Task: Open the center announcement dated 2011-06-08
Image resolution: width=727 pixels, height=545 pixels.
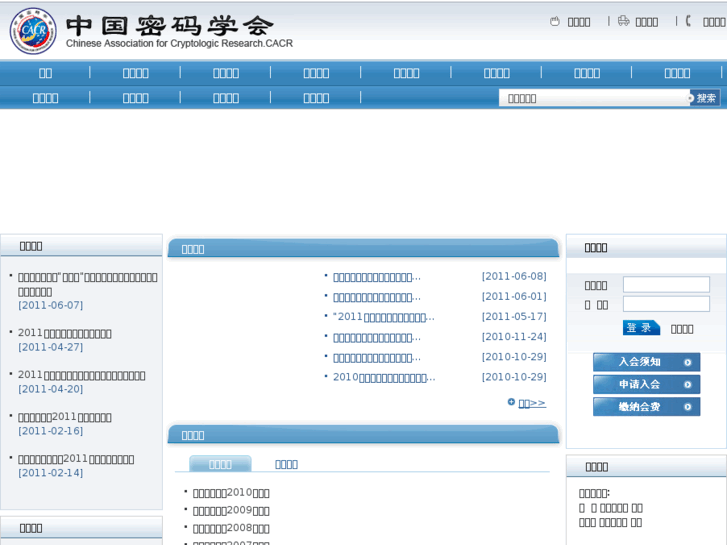Action: coord(376,277)
